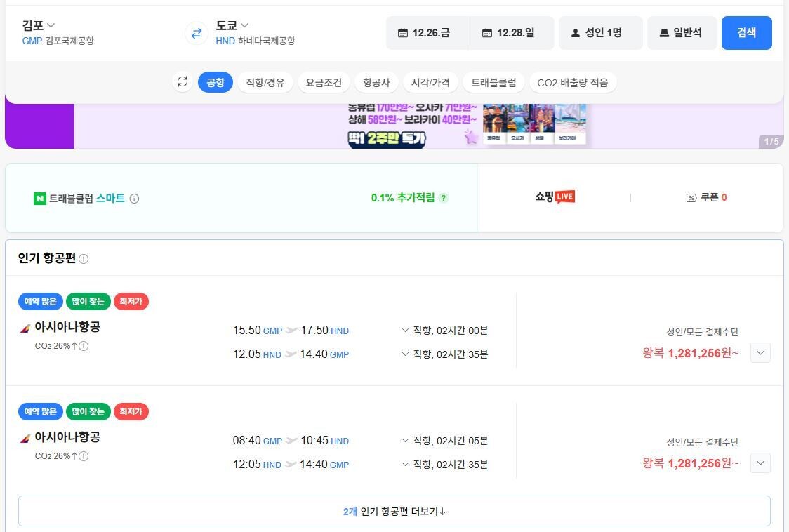The height and width of the screenshot is (532, 789).
Task: Click GMP 김포국제공항 airport label
Action: (x=58, y=41)
